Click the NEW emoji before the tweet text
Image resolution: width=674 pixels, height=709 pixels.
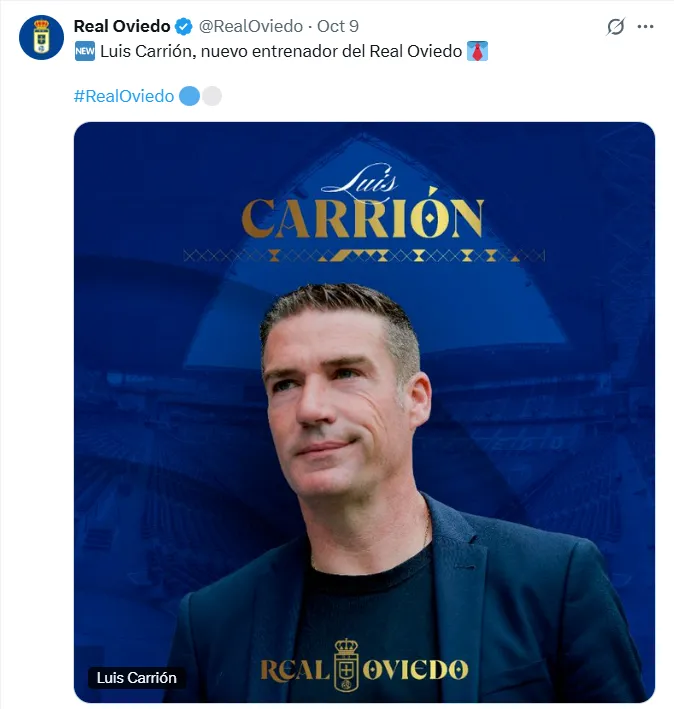84,51
